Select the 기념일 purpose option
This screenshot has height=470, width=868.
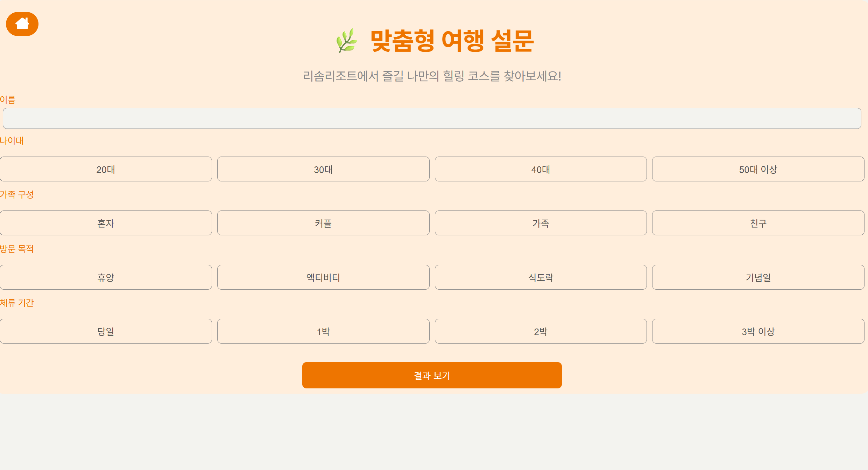(x=758, y=277)
